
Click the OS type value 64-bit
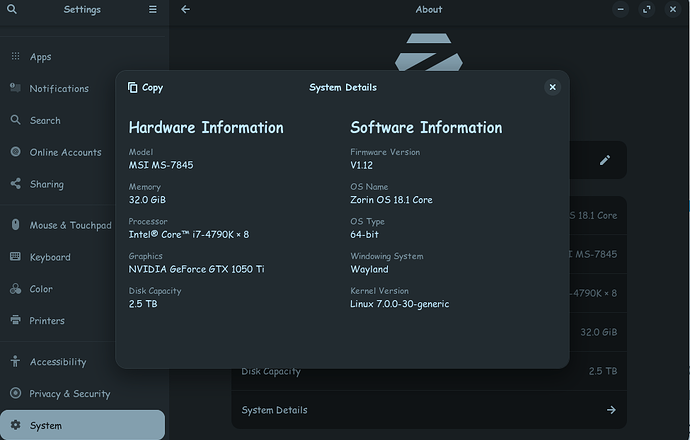tap(364, 235)
